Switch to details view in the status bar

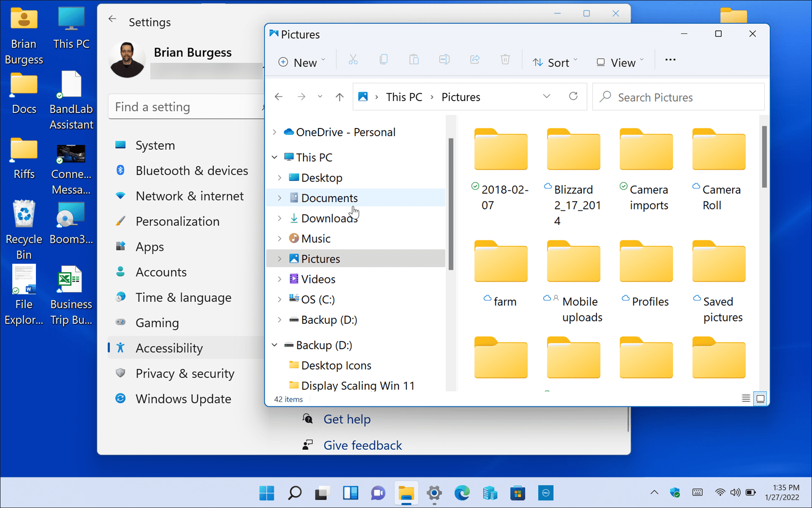(x=745, y=398)
